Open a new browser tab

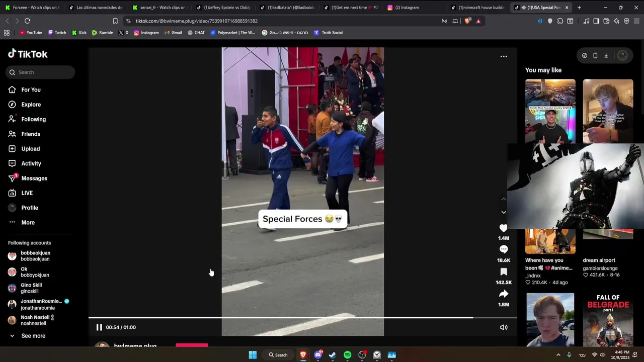tap(579, 8)
